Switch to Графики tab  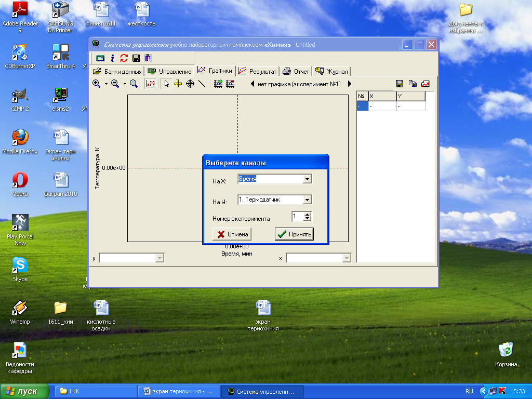click(x=215, y=70)
